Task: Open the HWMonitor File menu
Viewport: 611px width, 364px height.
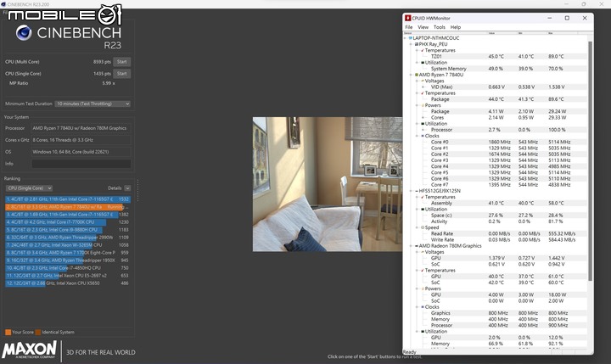Action: tap(409, 27)
